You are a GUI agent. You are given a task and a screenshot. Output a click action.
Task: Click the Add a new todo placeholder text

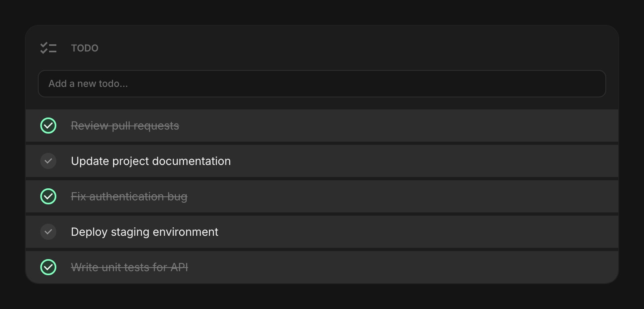[88, 84]
